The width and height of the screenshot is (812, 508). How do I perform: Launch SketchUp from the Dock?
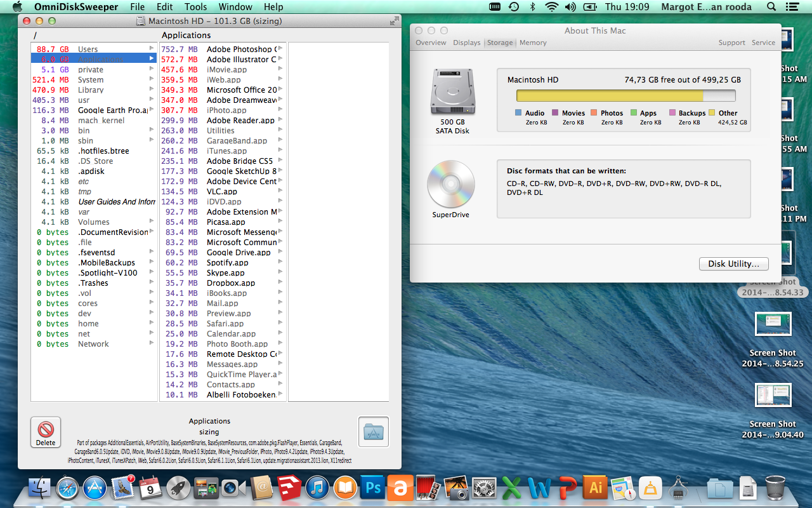tap(289, 488)
